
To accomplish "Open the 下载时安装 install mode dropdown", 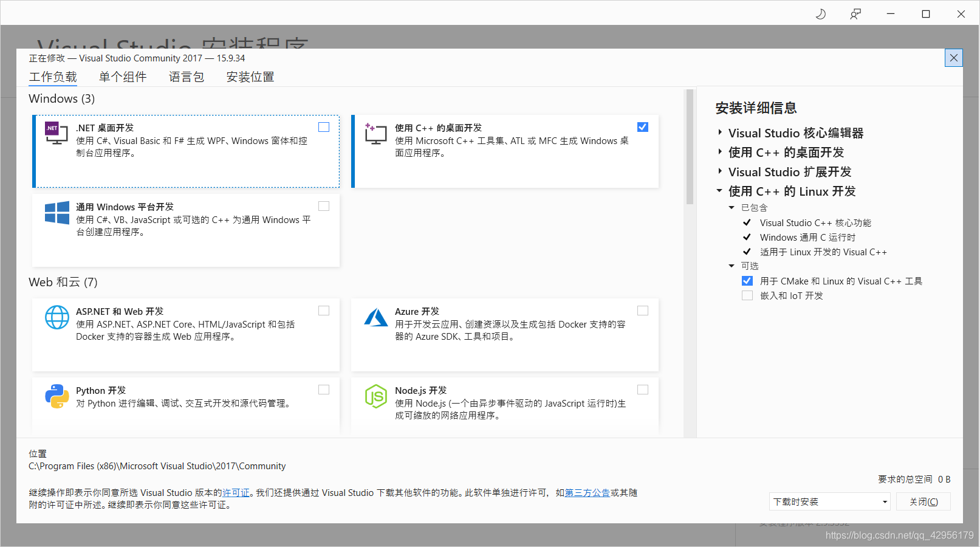I will 829,501.
